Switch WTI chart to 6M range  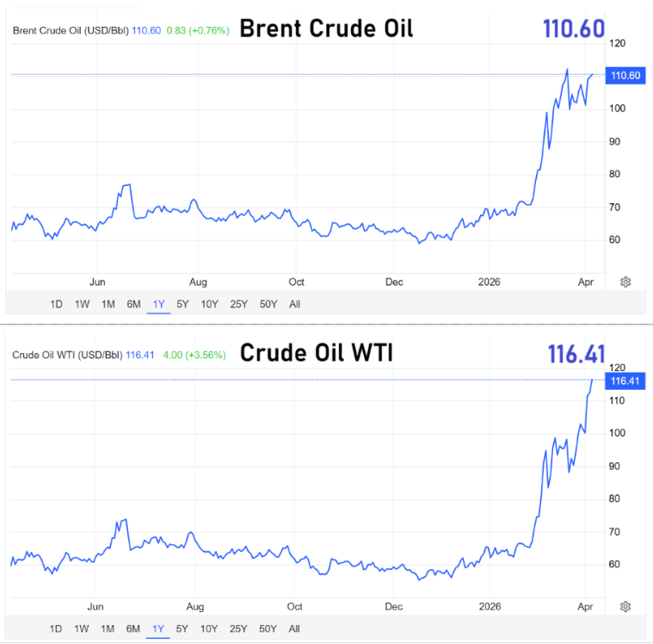tap(133, 629)
